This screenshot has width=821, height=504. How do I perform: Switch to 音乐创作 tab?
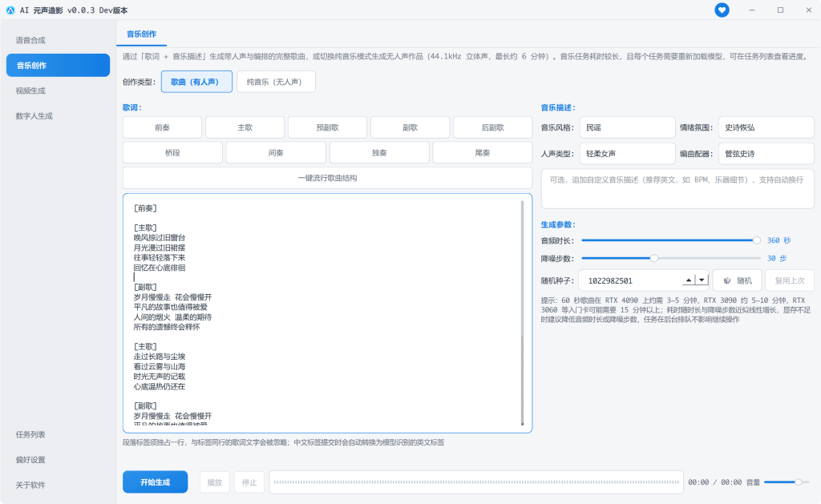tap(141, 34)
